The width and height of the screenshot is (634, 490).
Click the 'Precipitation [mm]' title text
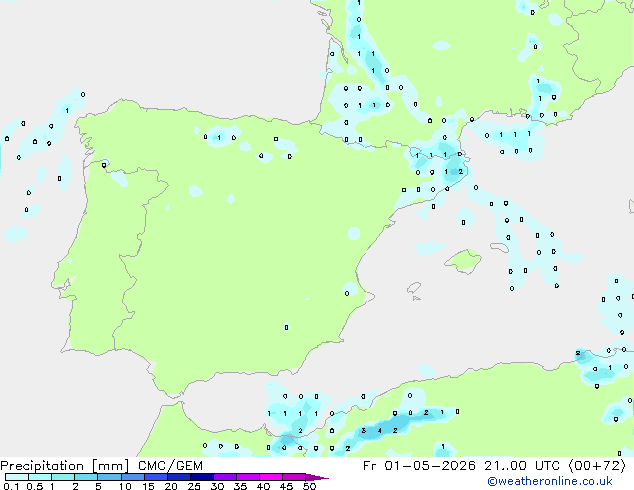coord(65,466)
